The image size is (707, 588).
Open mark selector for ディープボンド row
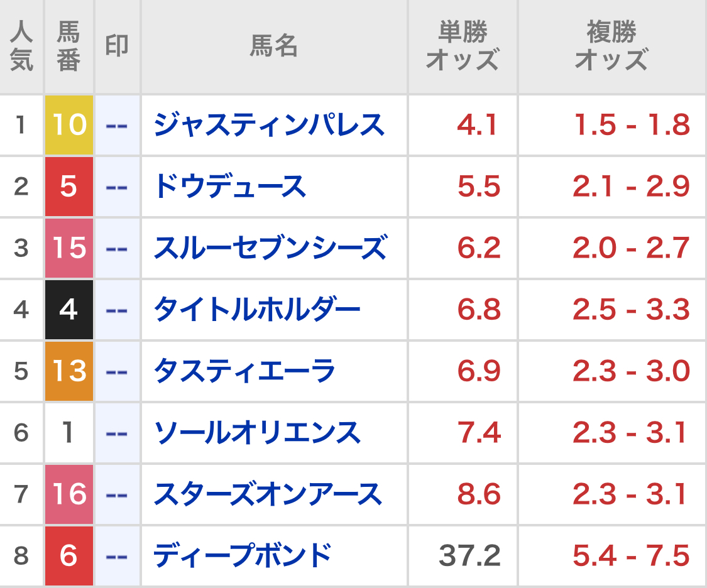coord(117,556)
